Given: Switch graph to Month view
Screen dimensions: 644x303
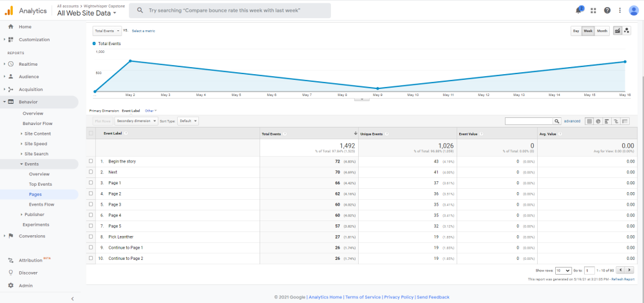Looking at the screenshot, I should tap(602, 31).
